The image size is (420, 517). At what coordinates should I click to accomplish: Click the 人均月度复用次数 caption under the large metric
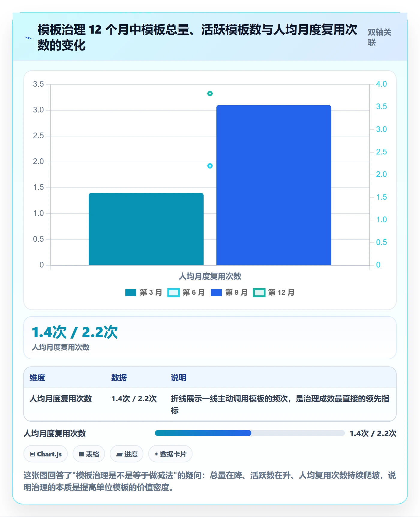[x=61, y=347]
